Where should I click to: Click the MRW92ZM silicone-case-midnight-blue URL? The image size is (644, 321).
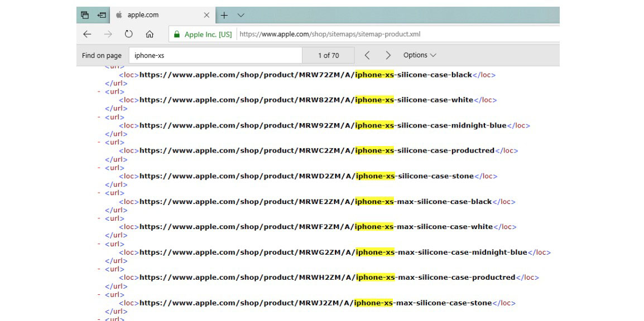pos(323,125)
